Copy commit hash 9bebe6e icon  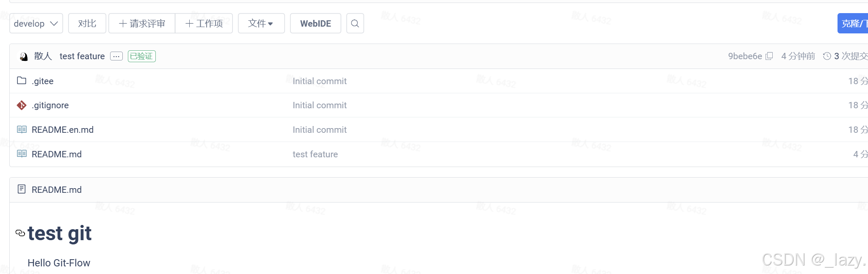(769, 56)
